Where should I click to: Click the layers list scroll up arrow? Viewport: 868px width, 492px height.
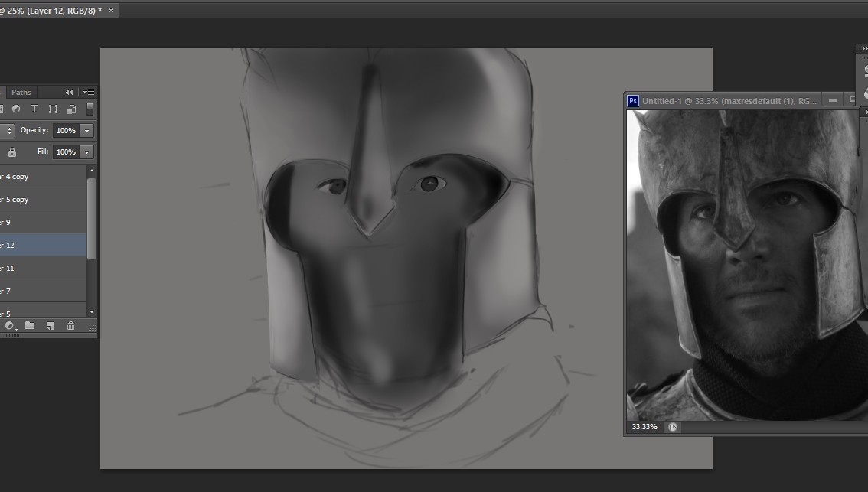point(92,171)
